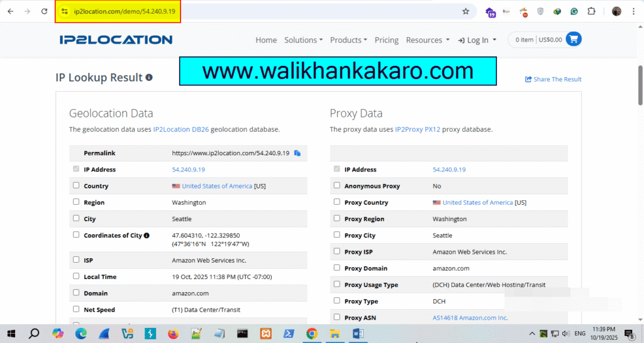The width and height of the screenshot is (644, 343).
Task: Open XAMPP from the taskbar
Action: (x=266, y=334)
